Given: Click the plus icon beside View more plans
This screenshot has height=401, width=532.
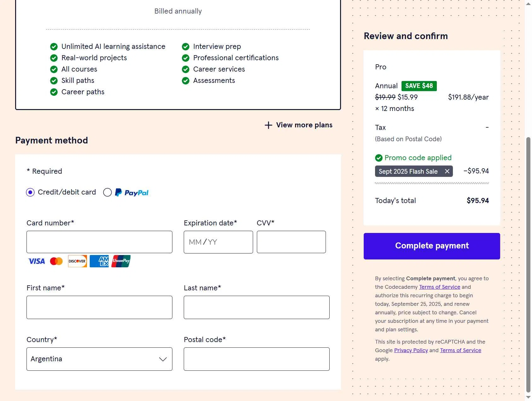Looking at the screenshot, I should point(269,125).
